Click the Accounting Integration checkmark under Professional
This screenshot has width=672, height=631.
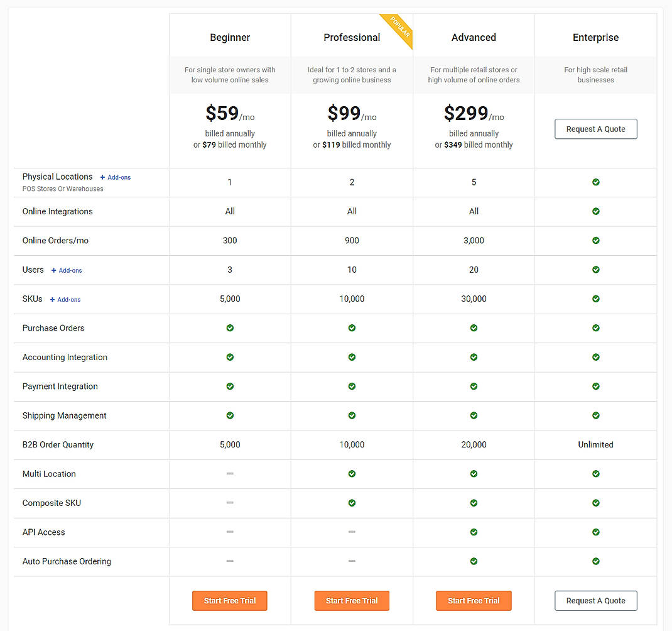[352, 357]
